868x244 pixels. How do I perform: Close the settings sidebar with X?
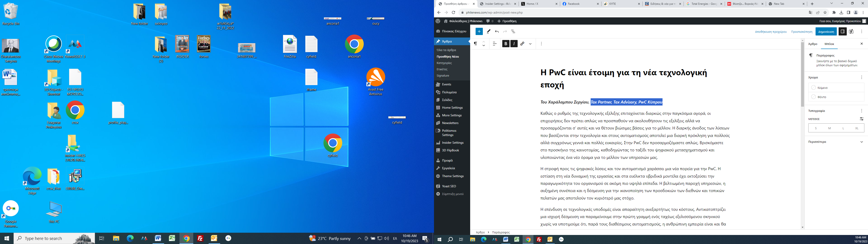(862, 44)
